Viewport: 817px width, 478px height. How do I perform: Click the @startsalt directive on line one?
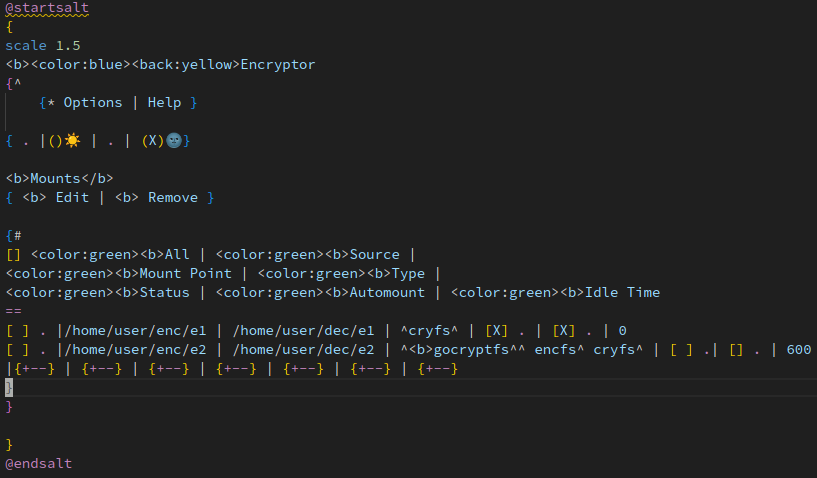coord(47,8)
